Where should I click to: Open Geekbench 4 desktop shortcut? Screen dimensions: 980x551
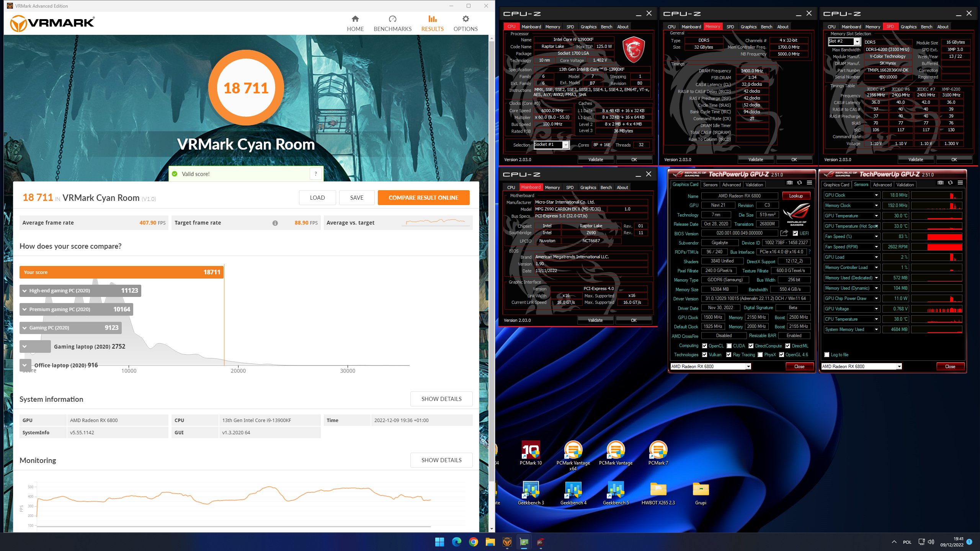[573, 494]
